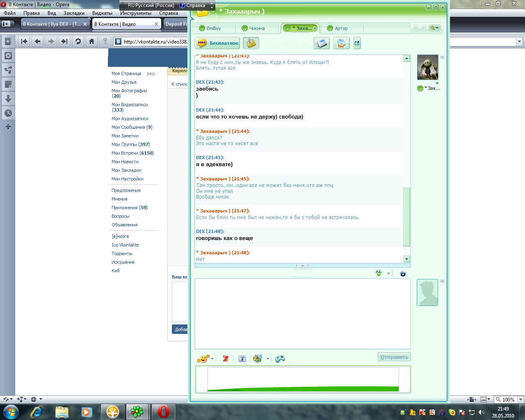Click the Windows Start button
Viewport: 525px width, 420px height.
[x=11, y=412]
